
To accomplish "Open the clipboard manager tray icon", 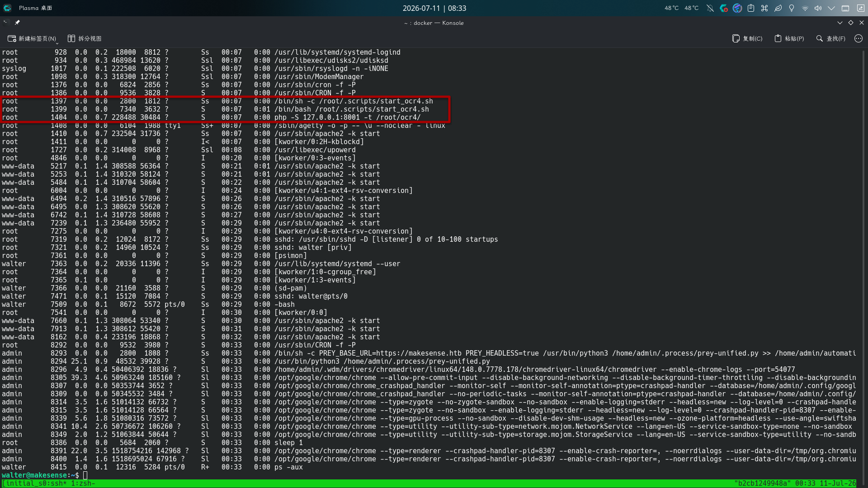I will point(751,8).
